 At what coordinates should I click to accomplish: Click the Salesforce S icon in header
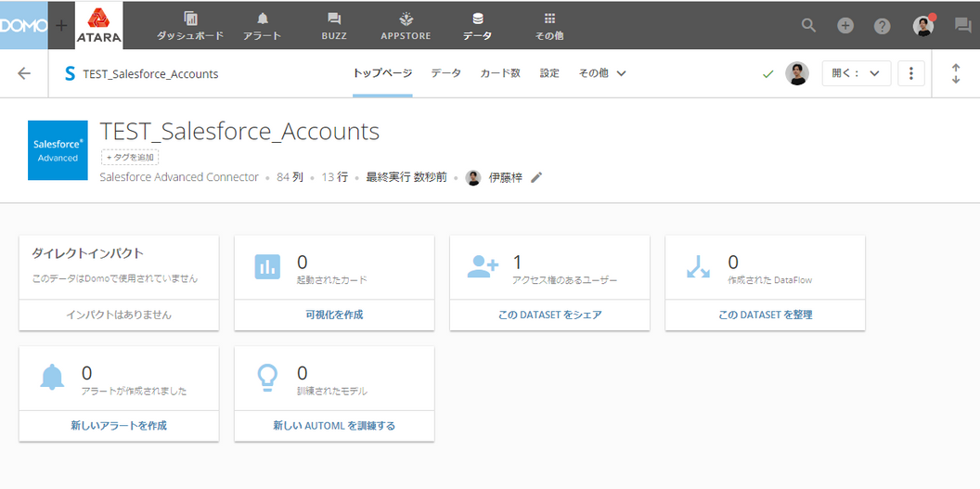[x=70, y=73]
